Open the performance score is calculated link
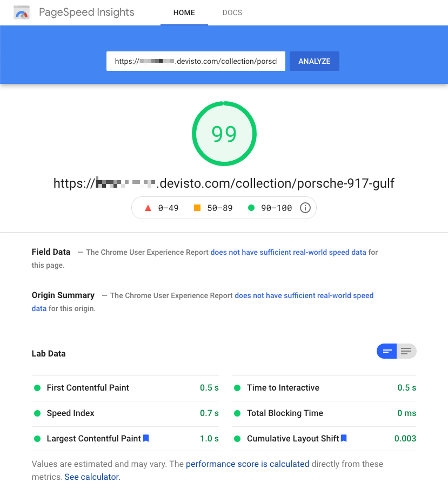This screenshot has width=448, height=495. 248,464
